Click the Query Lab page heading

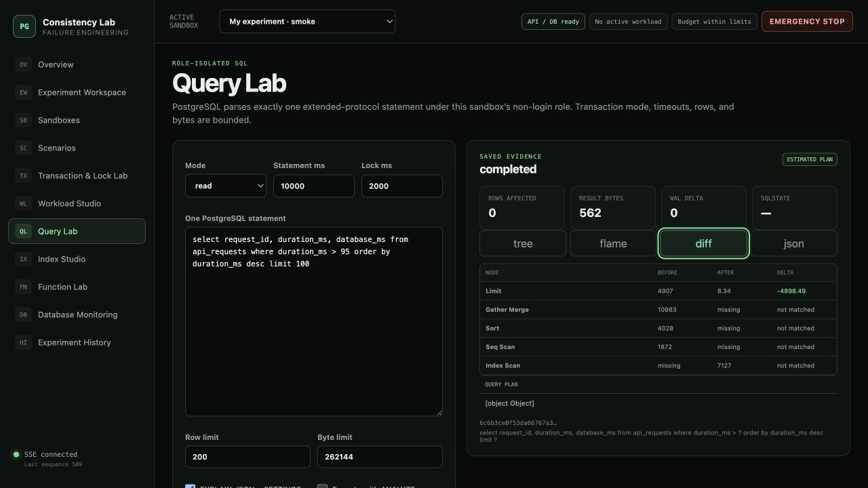(229, 83)
